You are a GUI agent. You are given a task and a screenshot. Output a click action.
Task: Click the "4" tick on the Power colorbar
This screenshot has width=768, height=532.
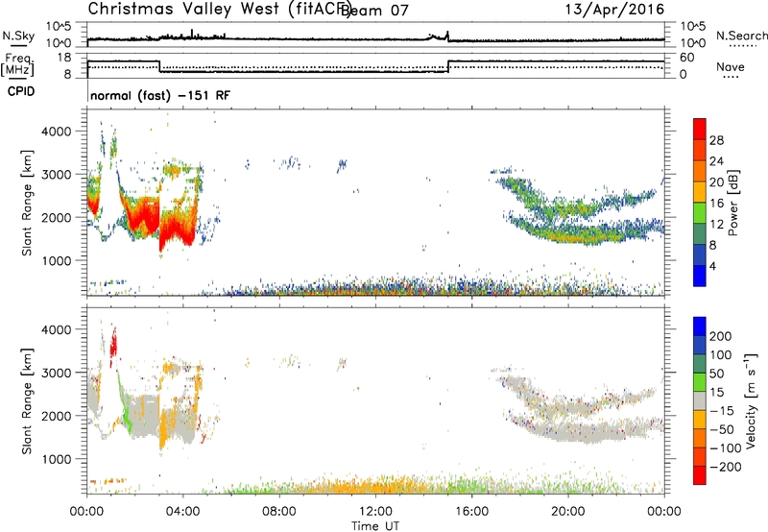[712, 266]
